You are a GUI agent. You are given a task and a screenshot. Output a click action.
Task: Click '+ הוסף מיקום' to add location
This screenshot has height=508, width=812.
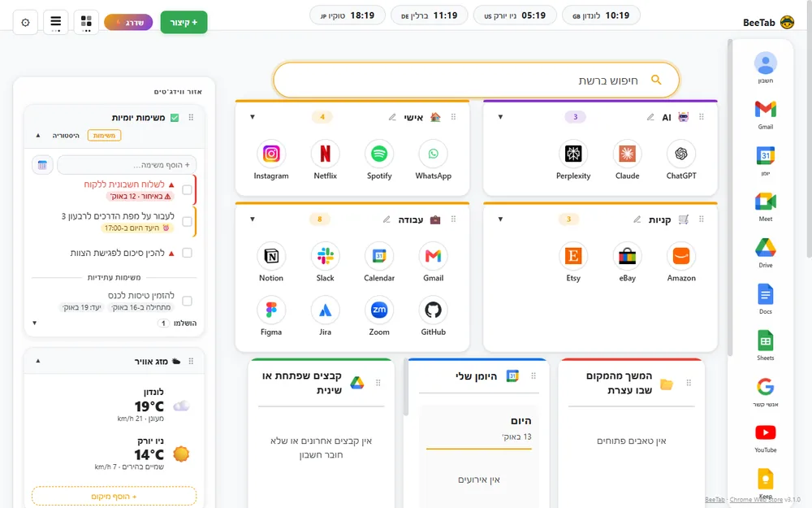[x=114, y=496]
